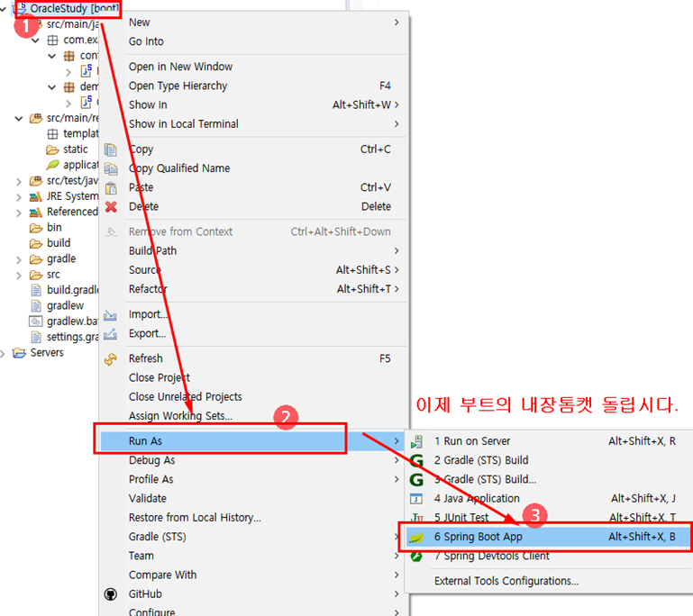Choose 4 Java Application

(x=549, y=498)
